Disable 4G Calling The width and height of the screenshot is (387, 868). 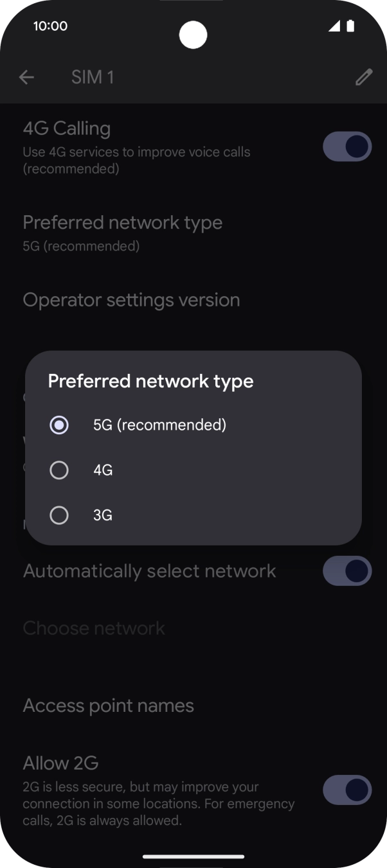tap(347, 146)
